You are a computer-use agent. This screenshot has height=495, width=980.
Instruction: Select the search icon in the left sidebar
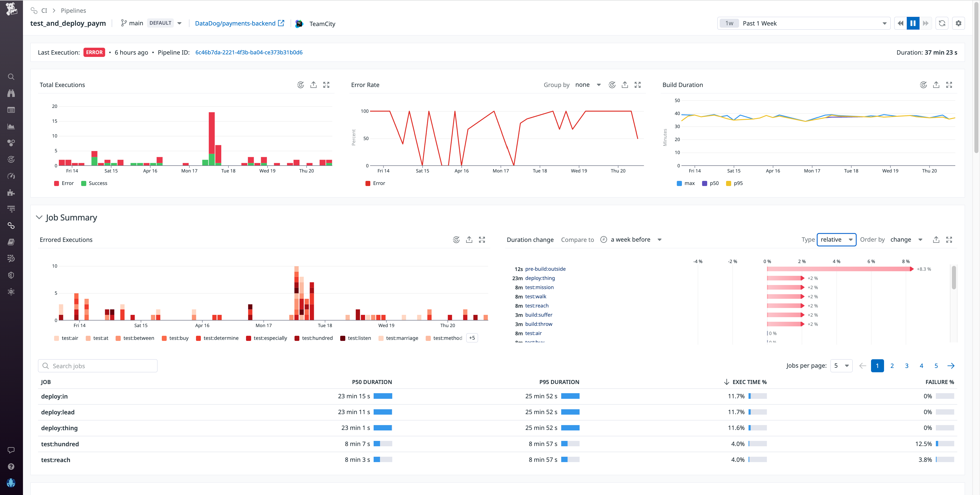(11, 77)
